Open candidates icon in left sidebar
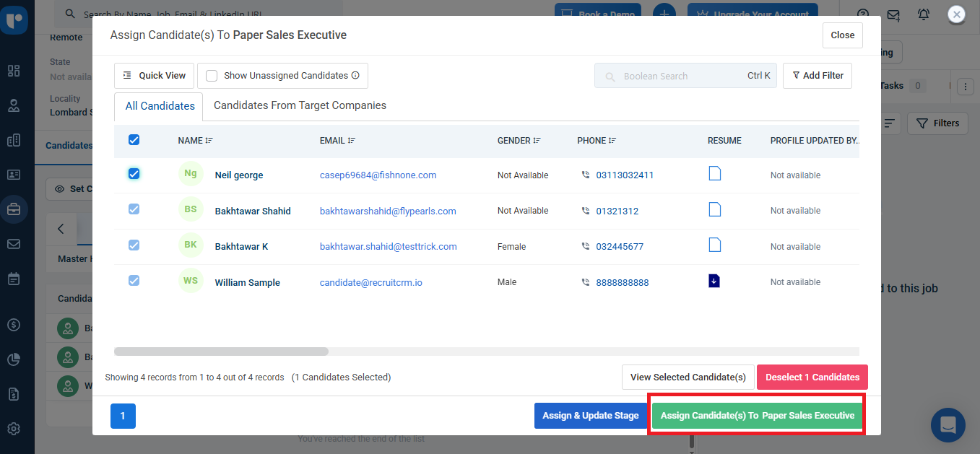980x454 pixels. tap(14, 105)
